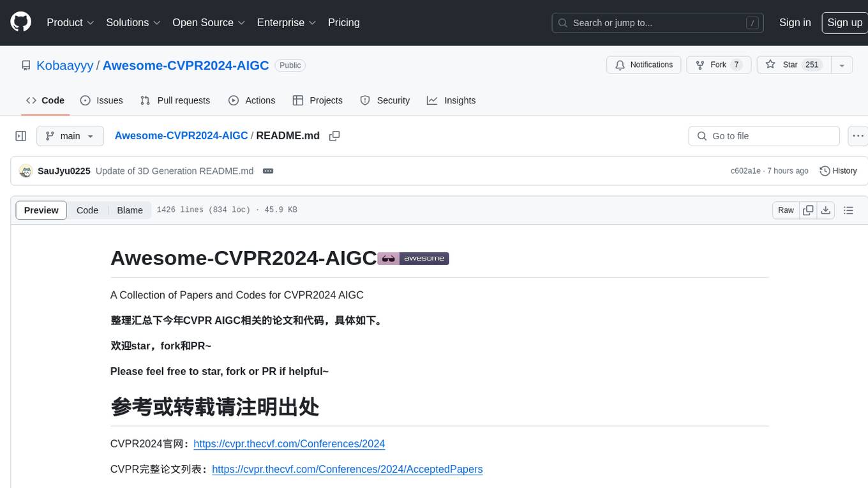The width and height of the screenshot is (868, 488).
Task: Switch to the Actions tab
Action: (252, 100)
